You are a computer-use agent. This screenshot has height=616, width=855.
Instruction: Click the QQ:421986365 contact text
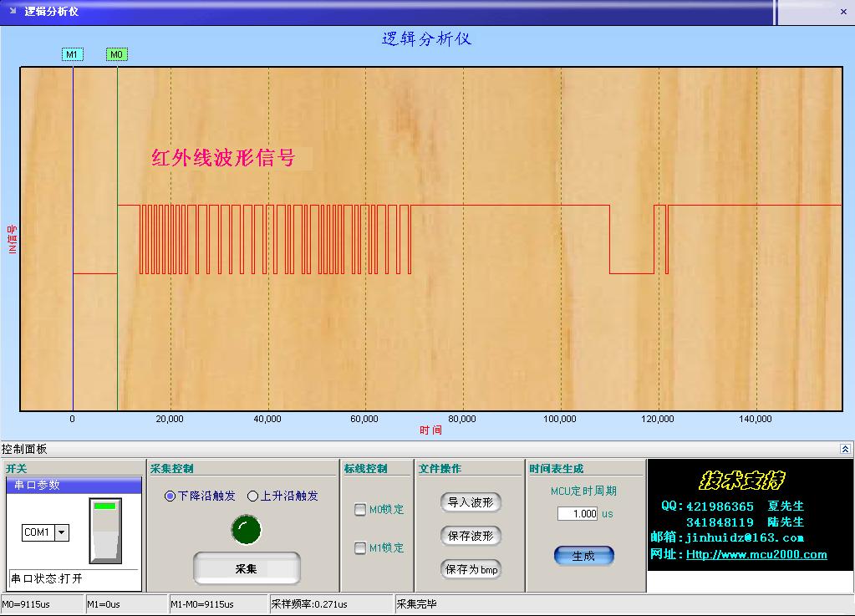pyautogui.click(x=707, y=506)
